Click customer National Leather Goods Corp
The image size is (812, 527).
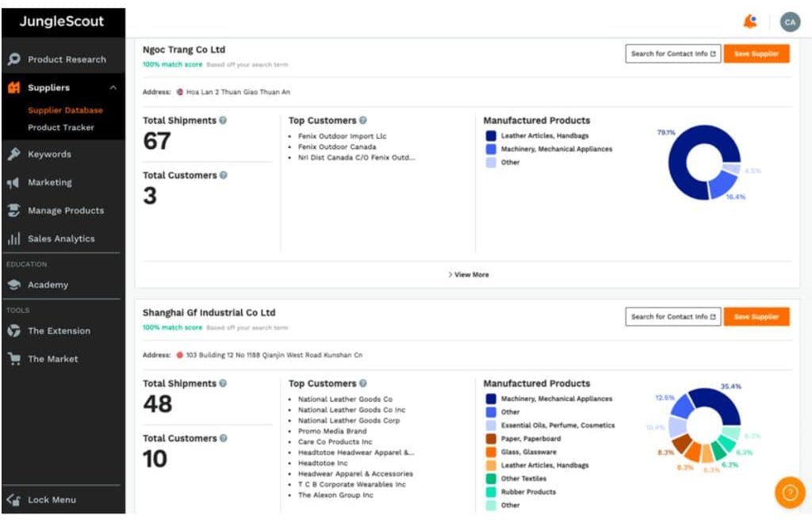(x=349, y=420)
